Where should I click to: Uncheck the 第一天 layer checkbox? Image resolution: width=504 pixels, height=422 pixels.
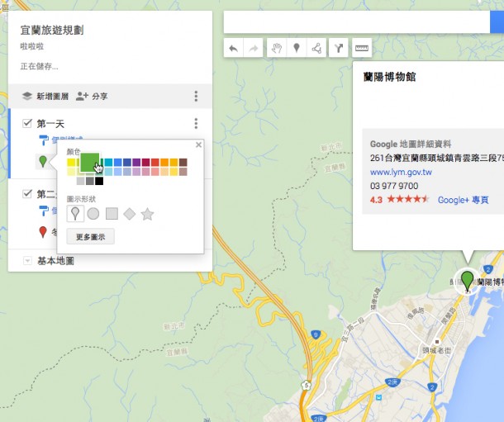click(x=27, y=124)
